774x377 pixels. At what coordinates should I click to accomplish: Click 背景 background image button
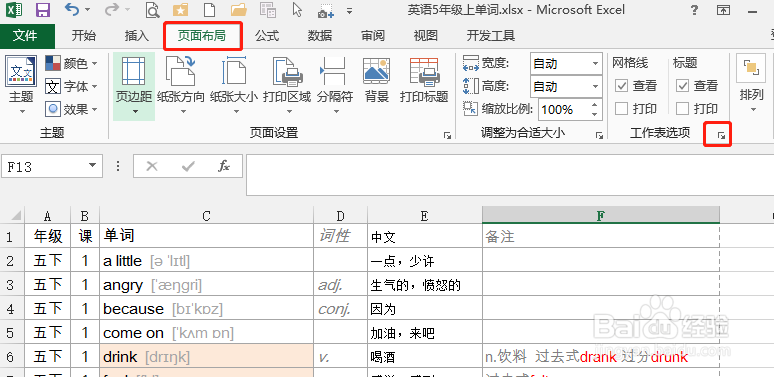[x=377, y=80]
